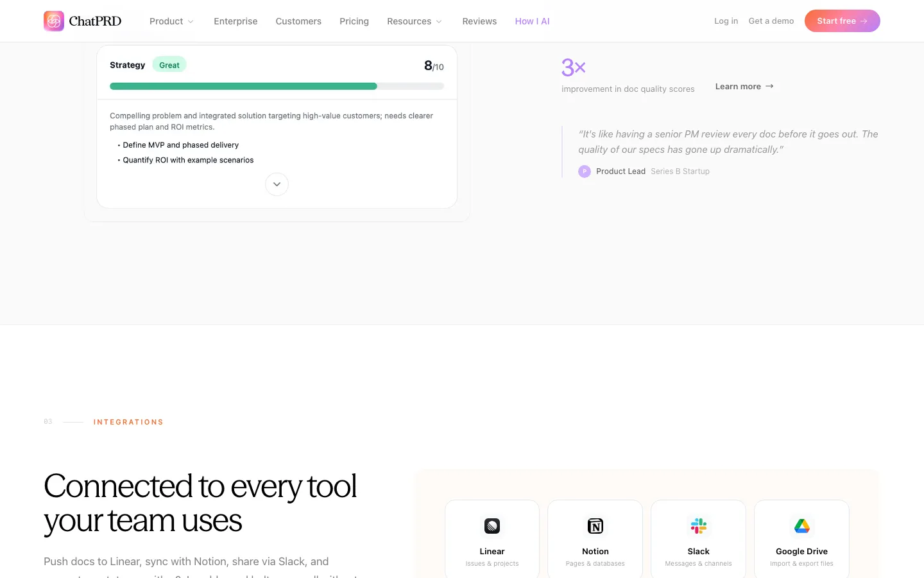The width and height of the screenshot is (924, 578).
Task: Click the Linear card label text
Action: click(x=492, y=551)
